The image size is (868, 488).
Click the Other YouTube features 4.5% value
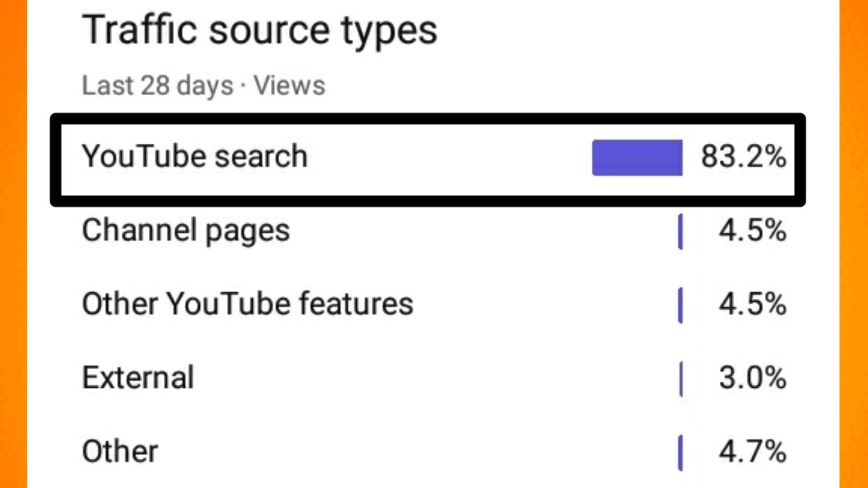click(753, 304)
